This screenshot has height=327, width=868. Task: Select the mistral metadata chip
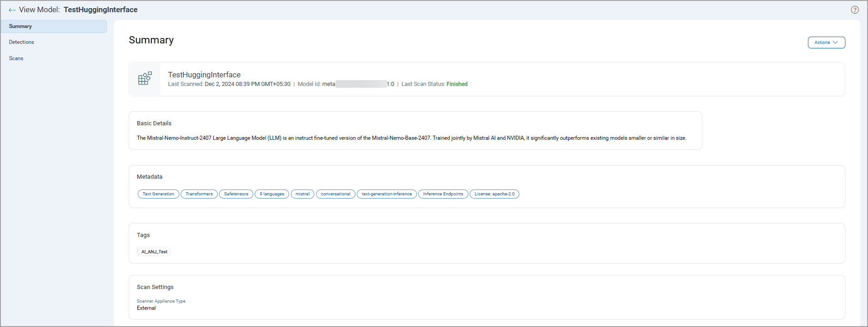click(302, 194)
